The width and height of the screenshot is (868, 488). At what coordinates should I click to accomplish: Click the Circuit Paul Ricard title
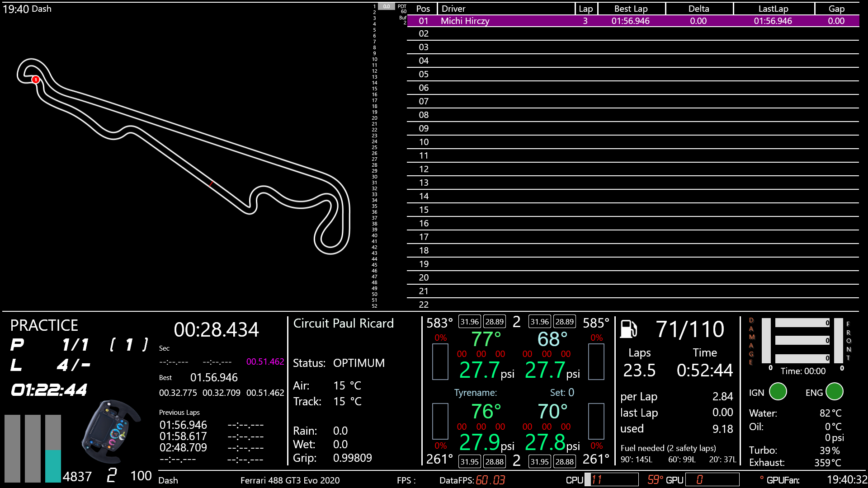click(343, 323)
